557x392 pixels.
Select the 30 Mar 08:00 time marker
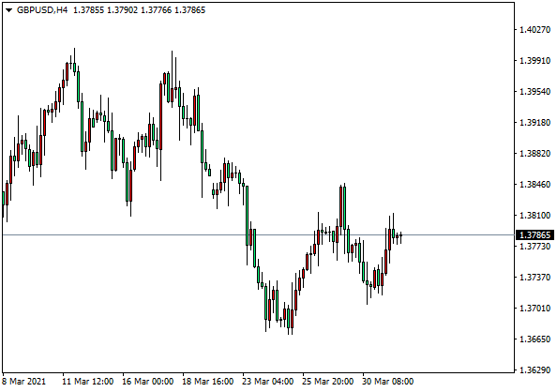click(x=388, y=382)
